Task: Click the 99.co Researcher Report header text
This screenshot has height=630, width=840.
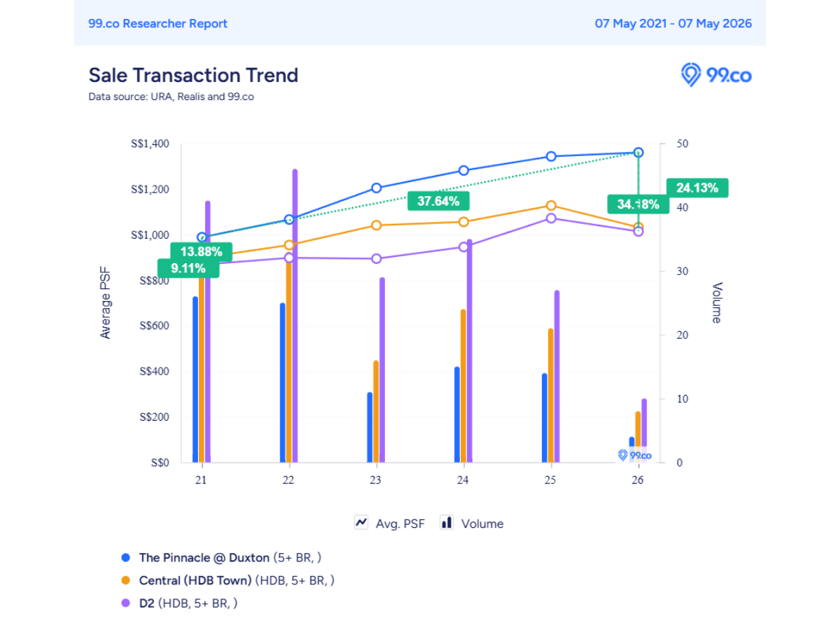Action: pyautogui.click(x=158, y=23)
